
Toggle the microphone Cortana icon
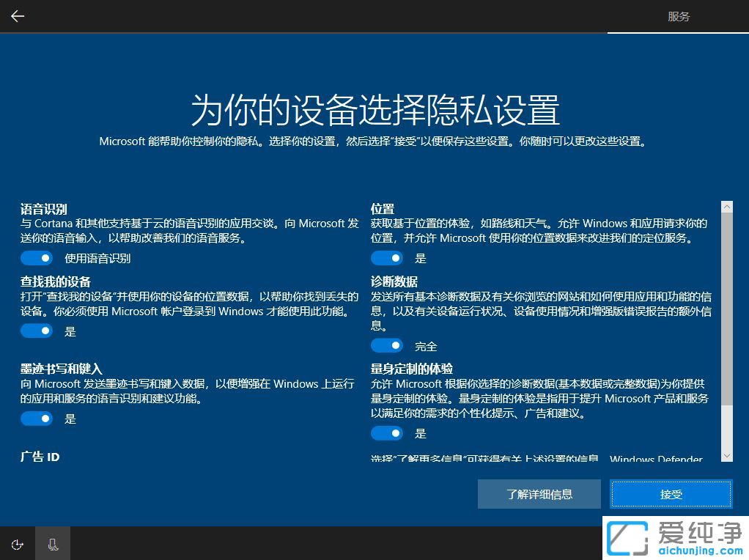coord(53,544)
